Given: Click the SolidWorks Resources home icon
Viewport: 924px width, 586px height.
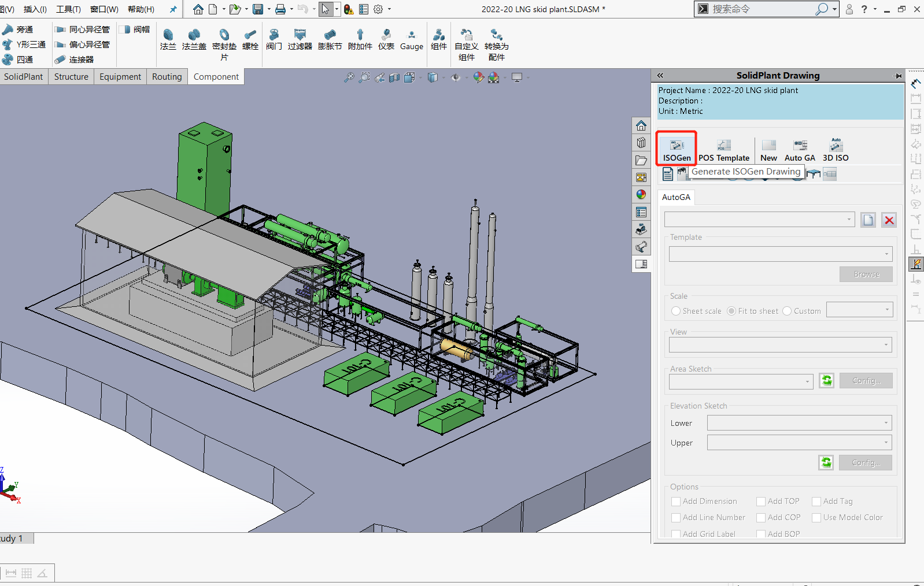Looking at the screenshot, I should tap(641, 125).
